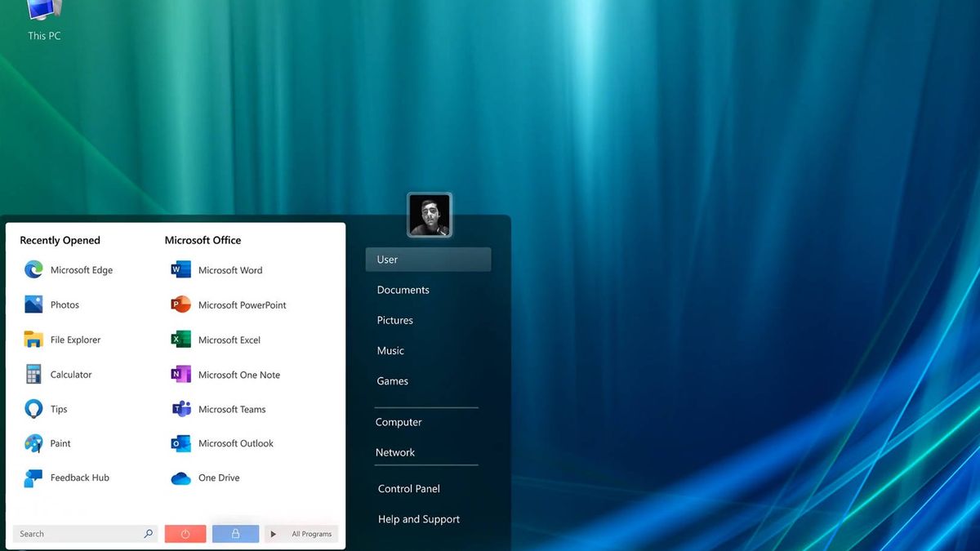
Task: Click the 'Microsoft Office' heading
Action: pos(203,240)
